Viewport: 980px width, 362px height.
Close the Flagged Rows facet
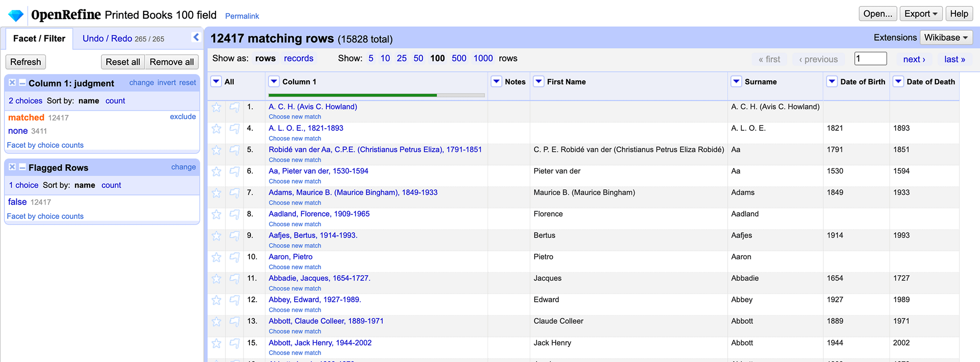[x=12, y=167]
